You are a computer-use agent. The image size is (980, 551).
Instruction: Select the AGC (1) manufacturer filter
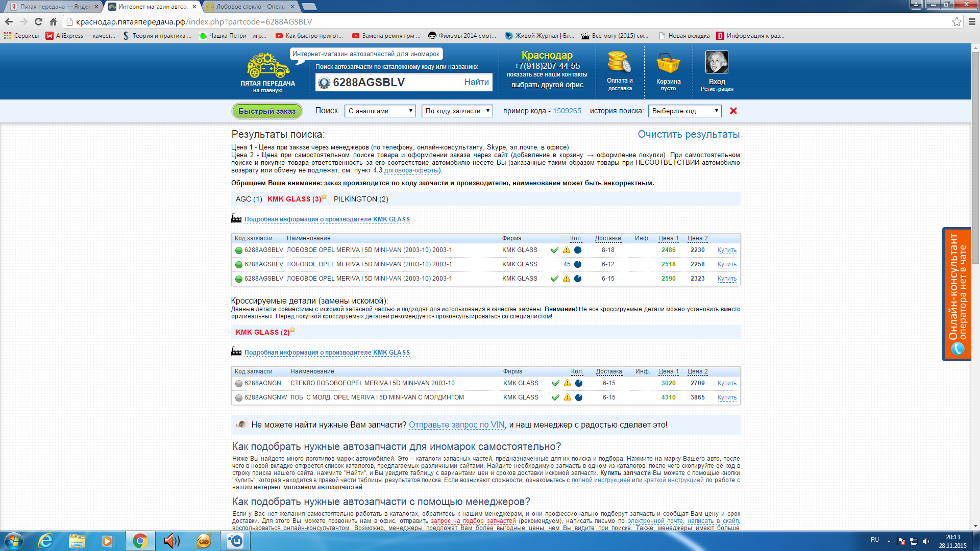pyautogui.click(x=249, y=199)
